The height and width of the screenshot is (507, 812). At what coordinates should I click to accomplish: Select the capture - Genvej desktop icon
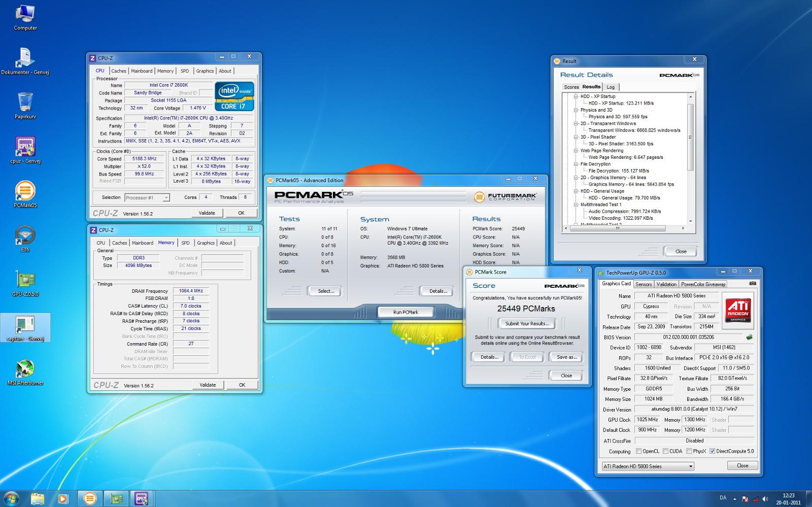25,328
